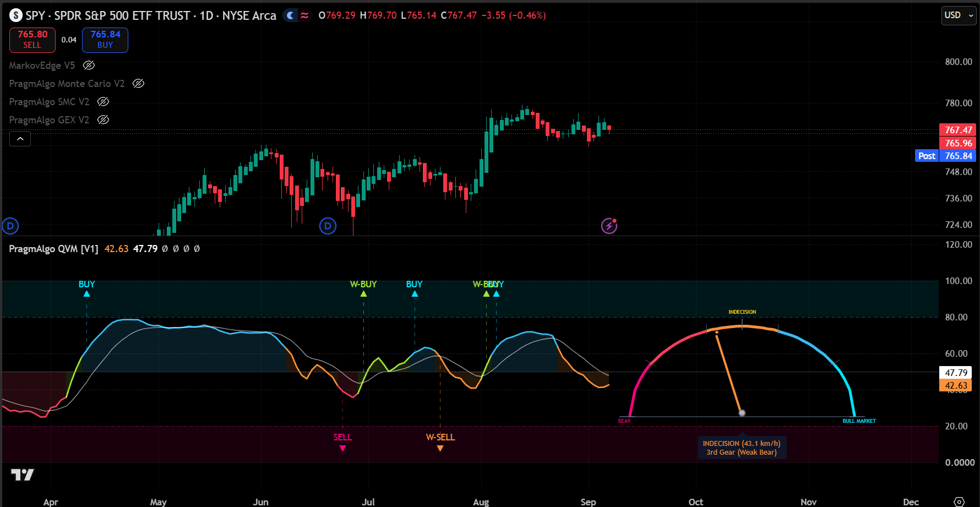Click the 765.80 SELL button
Viewport: 980px width, 507px height.
32,40
